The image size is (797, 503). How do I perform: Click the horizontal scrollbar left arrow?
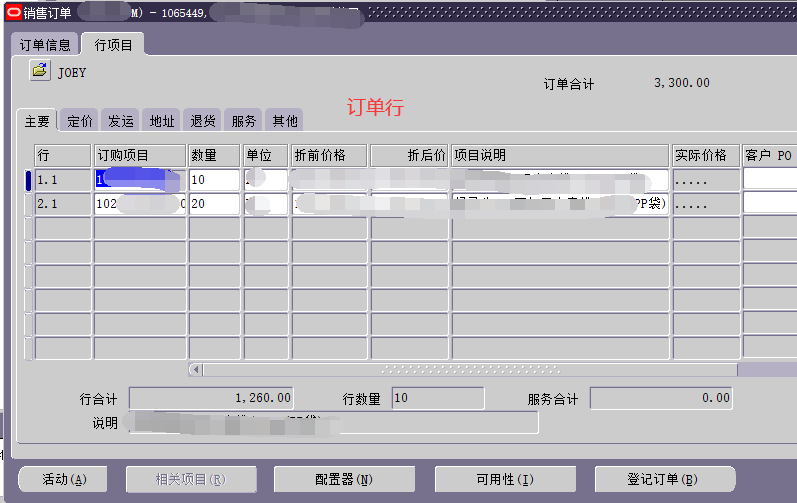(x=196, y=370)
